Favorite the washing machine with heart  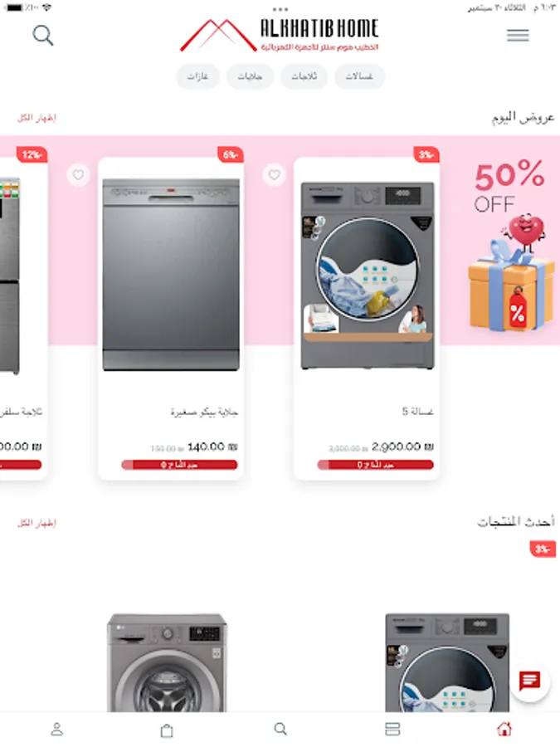(275, 175)
